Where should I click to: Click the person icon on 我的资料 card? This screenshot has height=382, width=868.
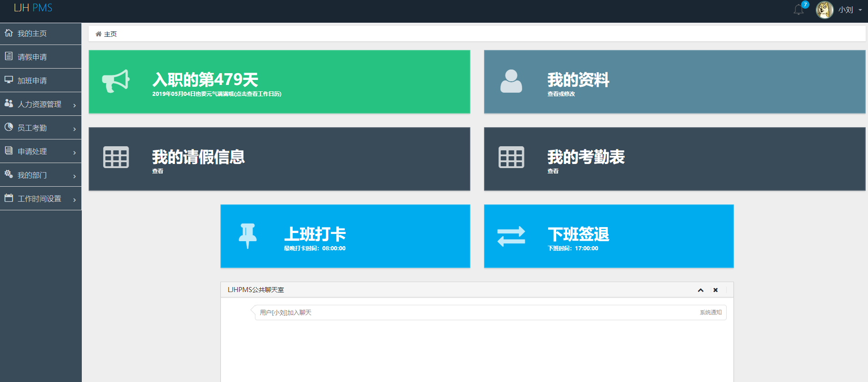click(x=511, y=81)
